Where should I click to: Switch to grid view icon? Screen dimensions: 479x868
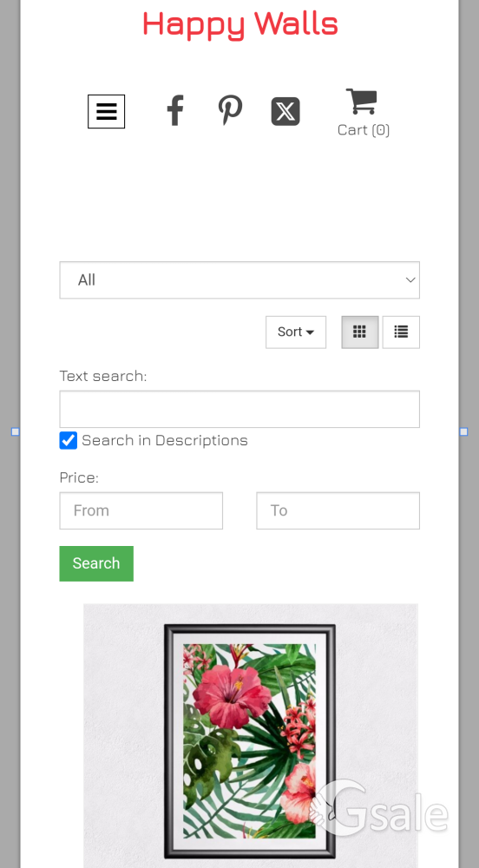pyautogui.click(x=360, y=332)
